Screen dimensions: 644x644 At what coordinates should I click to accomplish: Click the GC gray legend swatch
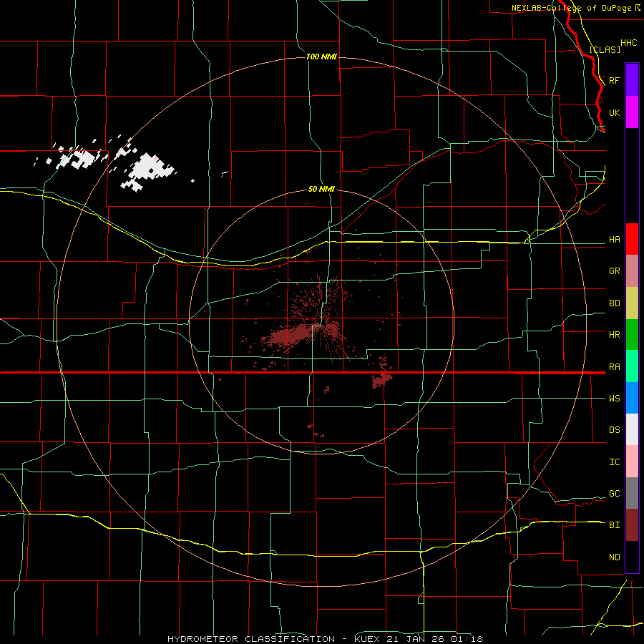click(x=632, y=493)
